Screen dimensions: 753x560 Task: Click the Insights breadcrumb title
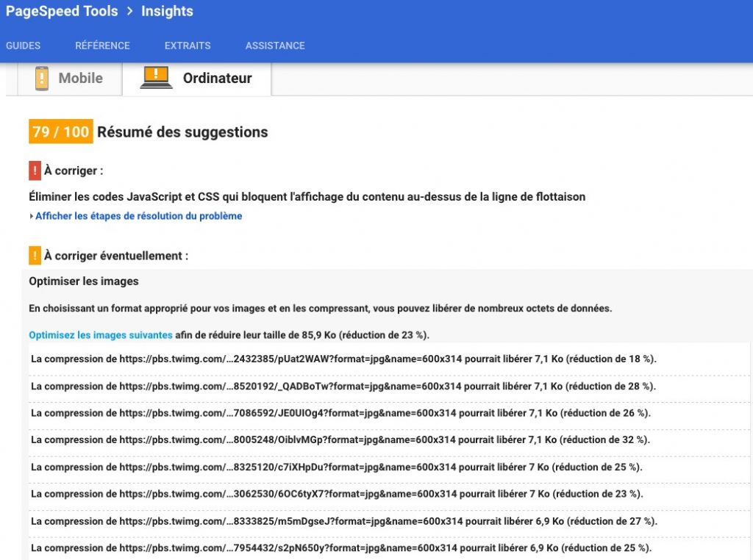(x=167, y=12)
